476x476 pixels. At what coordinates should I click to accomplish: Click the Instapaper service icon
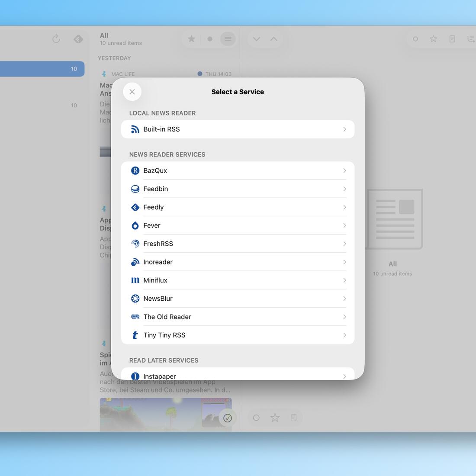coord(135,376)
